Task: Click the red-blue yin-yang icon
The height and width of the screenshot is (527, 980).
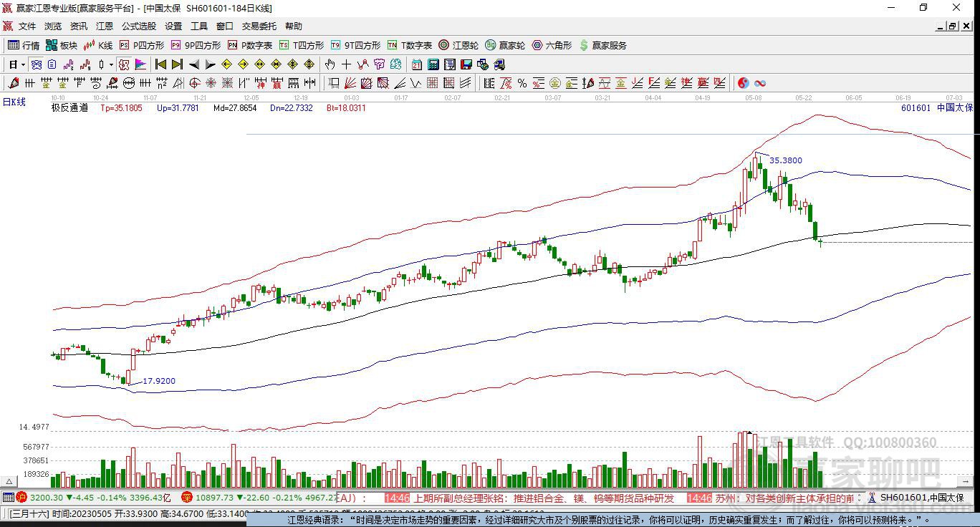Action: pyautogui.click(x=743, y=83)
